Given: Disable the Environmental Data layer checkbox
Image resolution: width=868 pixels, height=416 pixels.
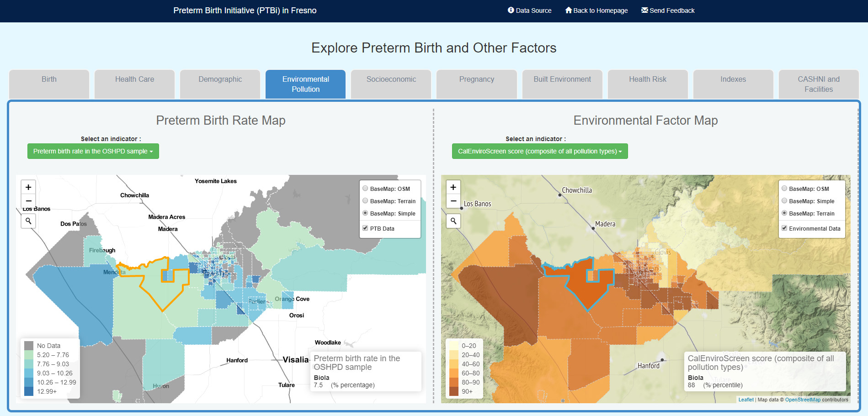Looking at the screenshot, I should (784, 228).
